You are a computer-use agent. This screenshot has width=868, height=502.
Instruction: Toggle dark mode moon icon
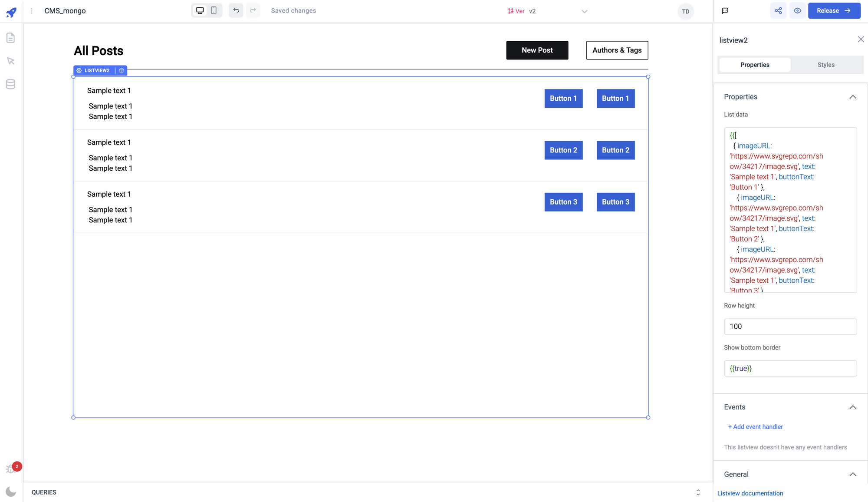coord(11,492)
